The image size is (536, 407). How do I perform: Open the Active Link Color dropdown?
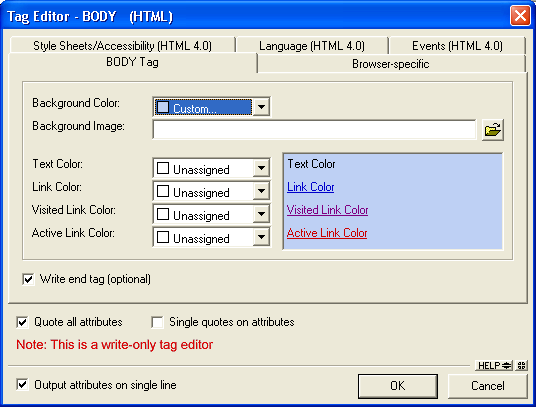[x=262, y=237]
